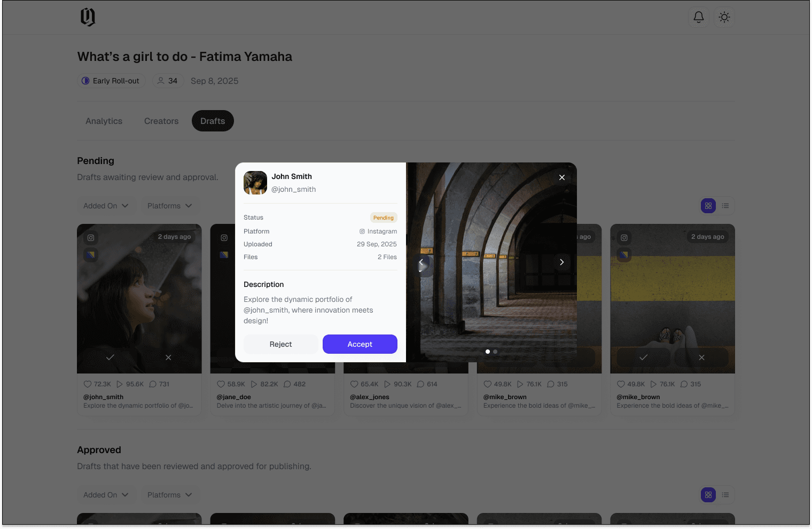Click comments icon 731 on @john_smith card
The image size is (812, 529).
(x=153, y=384)
